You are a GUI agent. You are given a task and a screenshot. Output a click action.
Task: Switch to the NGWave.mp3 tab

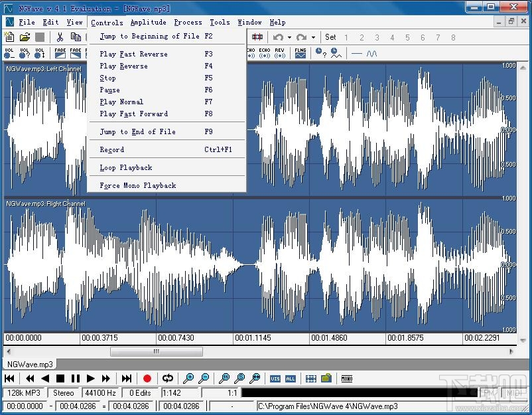29,364
